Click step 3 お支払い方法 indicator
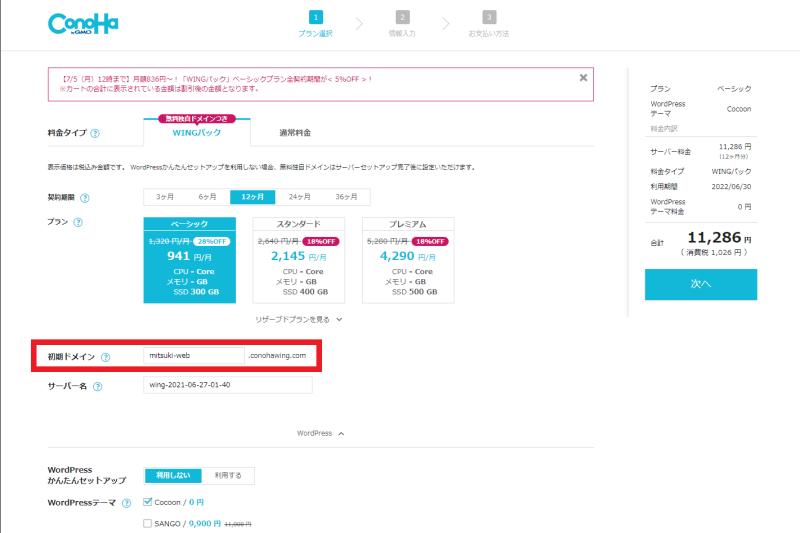 [489, 24]
